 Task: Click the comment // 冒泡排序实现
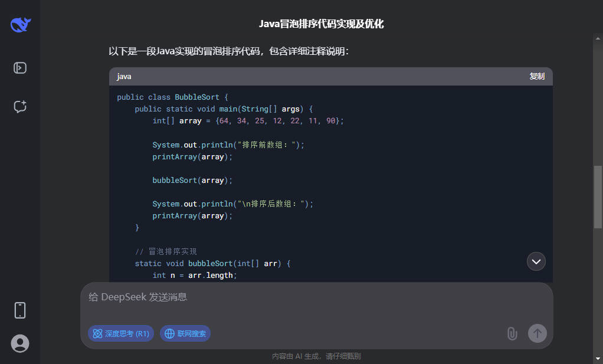(x=166, y=251)
